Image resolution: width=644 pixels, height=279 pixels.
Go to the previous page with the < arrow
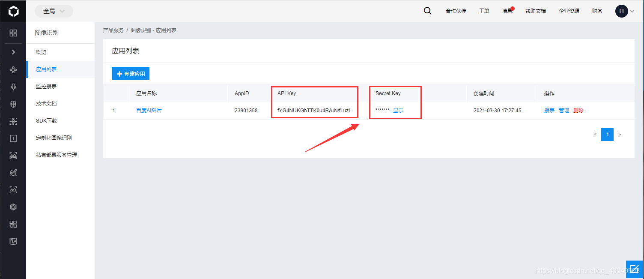[595, 135]
